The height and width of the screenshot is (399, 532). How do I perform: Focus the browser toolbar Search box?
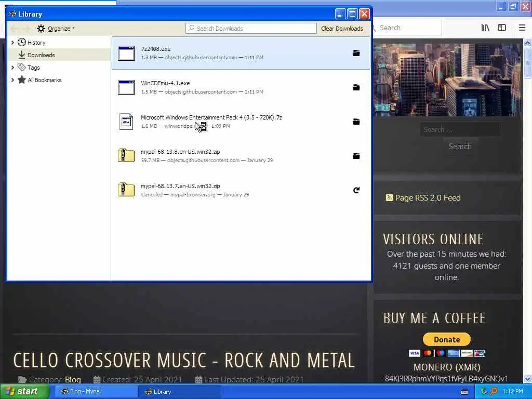pos(407,28)
